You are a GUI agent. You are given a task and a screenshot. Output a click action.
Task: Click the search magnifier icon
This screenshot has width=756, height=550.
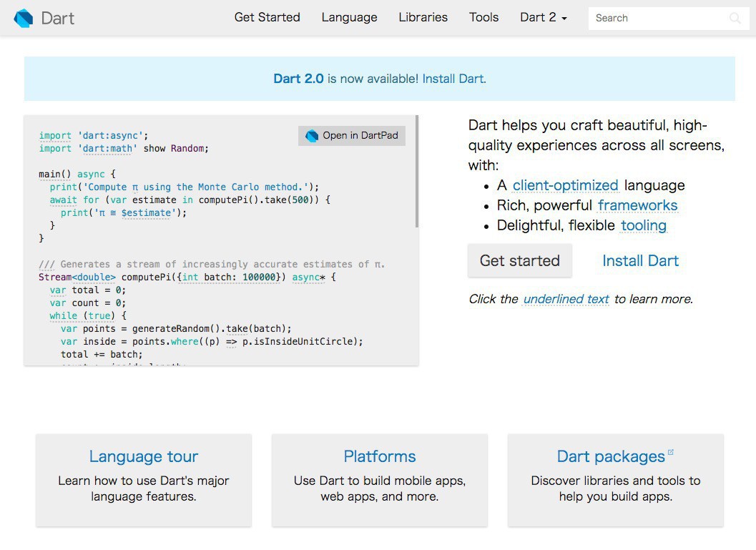click(735, 19)
